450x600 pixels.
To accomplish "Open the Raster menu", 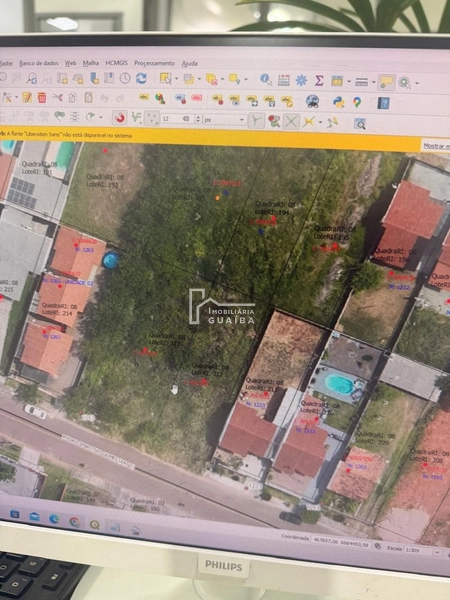I will pos(6,63).
